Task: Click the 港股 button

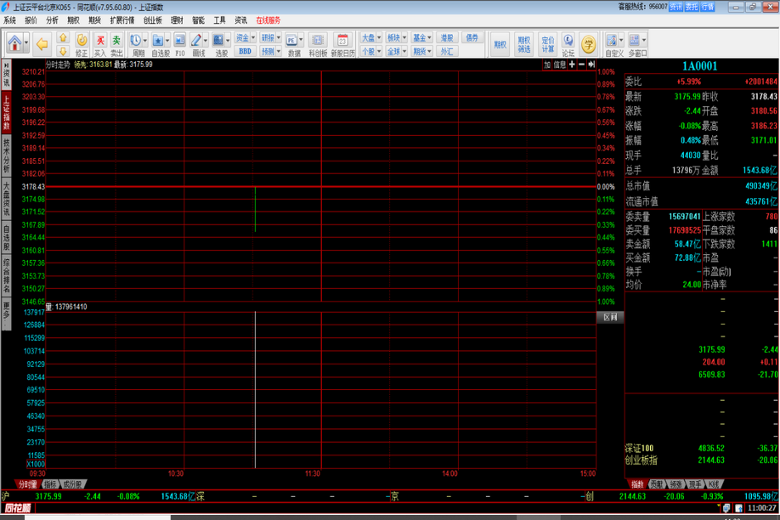Action: coord(447,38)
